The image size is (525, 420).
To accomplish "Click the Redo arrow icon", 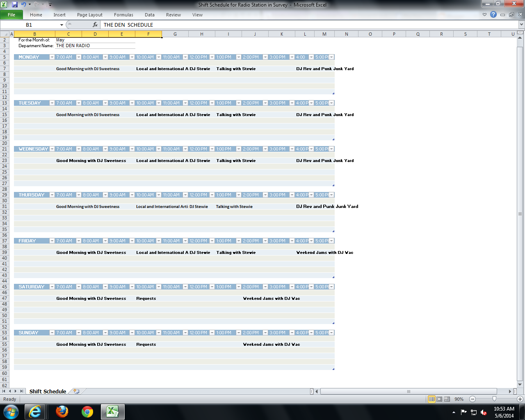I will tap(37, 5).
